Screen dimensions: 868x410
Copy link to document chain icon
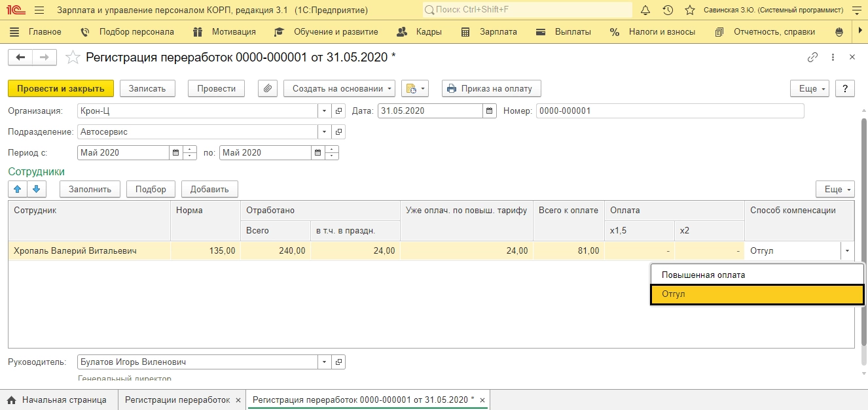[812, 58]
